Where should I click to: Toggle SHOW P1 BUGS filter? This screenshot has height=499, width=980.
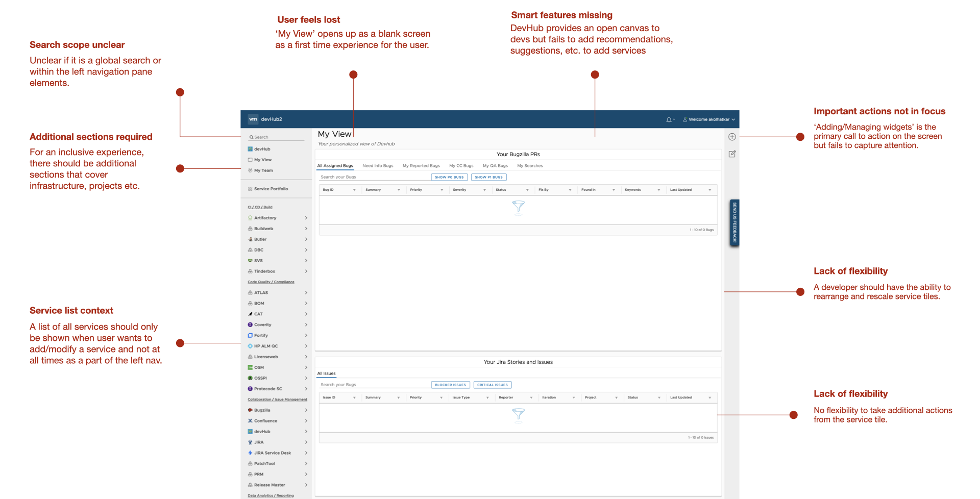pyautogui.click(x=488, y=177)
